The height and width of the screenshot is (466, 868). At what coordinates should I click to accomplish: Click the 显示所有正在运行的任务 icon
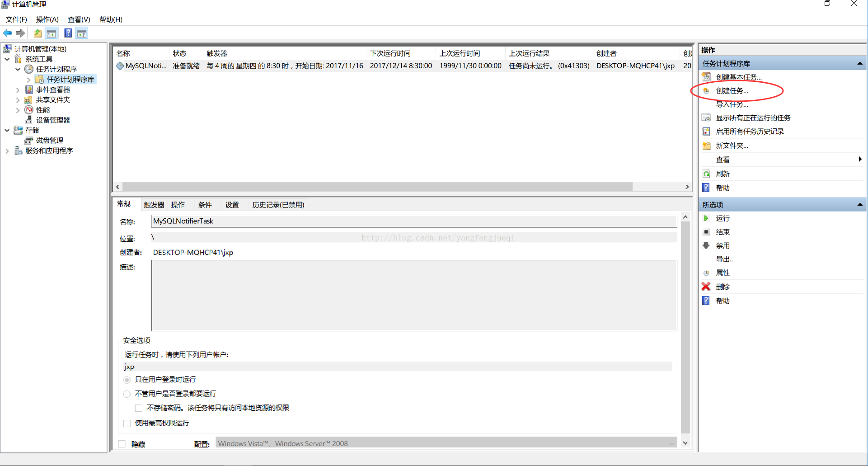706,118
